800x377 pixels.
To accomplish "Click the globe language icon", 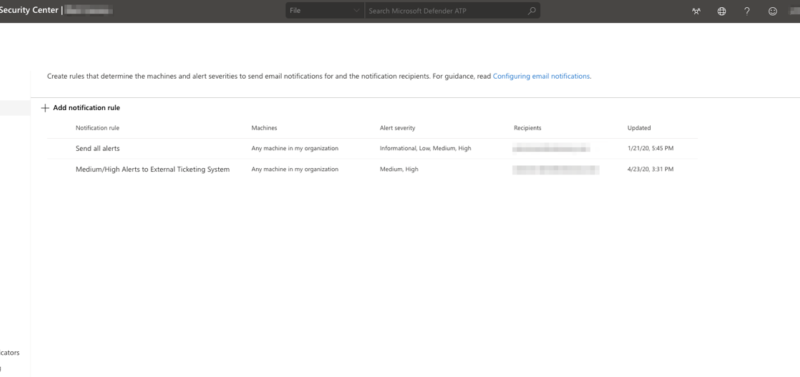I will point(721,11).
